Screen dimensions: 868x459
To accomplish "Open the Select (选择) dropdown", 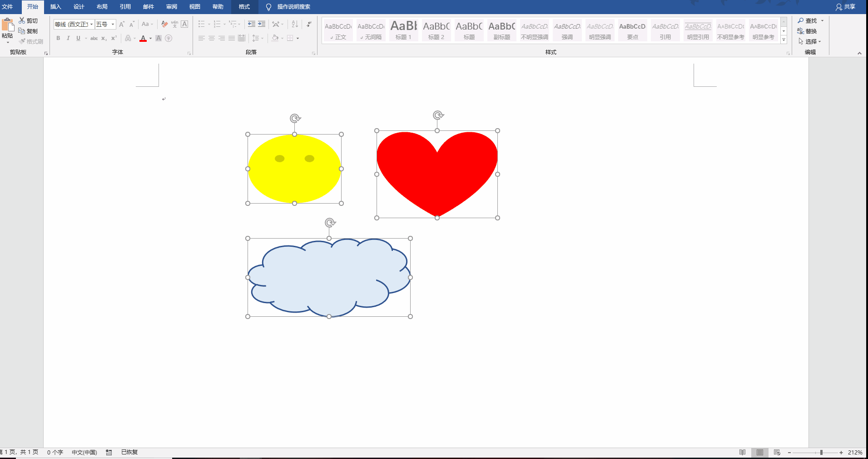I will [810, 41].
